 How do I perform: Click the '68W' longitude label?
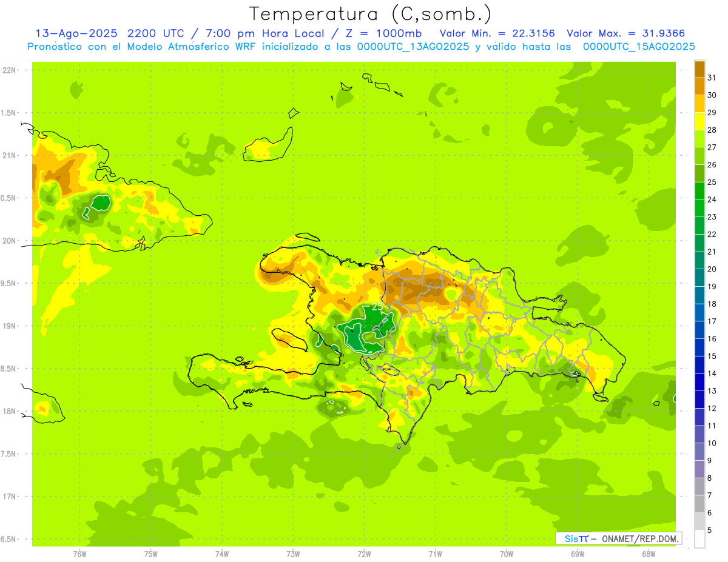[649, 554]
